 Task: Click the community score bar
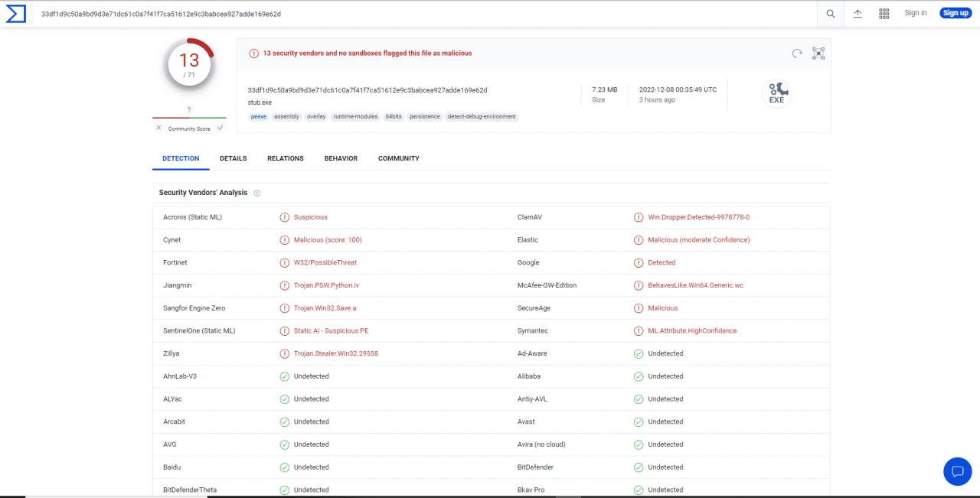pyautogui.click(x=189, y=118)
